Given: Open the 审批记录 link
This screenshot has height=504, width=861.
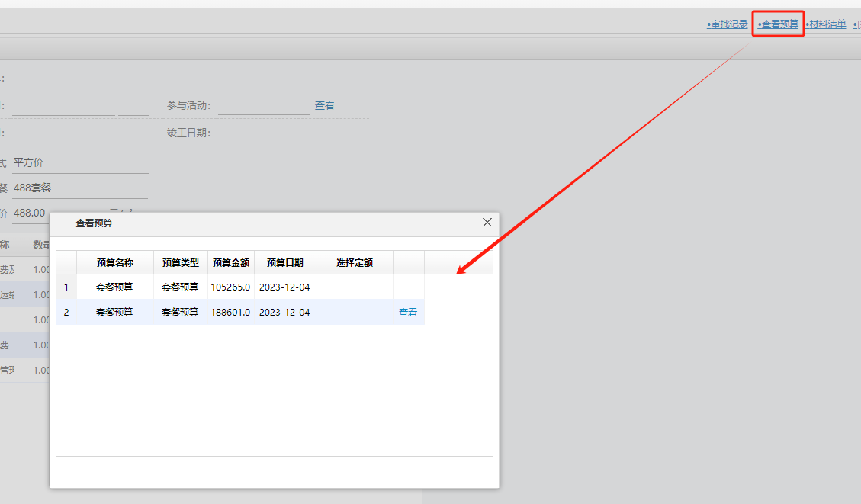Looking at the screenshot, I should click(x=728, y=24).
